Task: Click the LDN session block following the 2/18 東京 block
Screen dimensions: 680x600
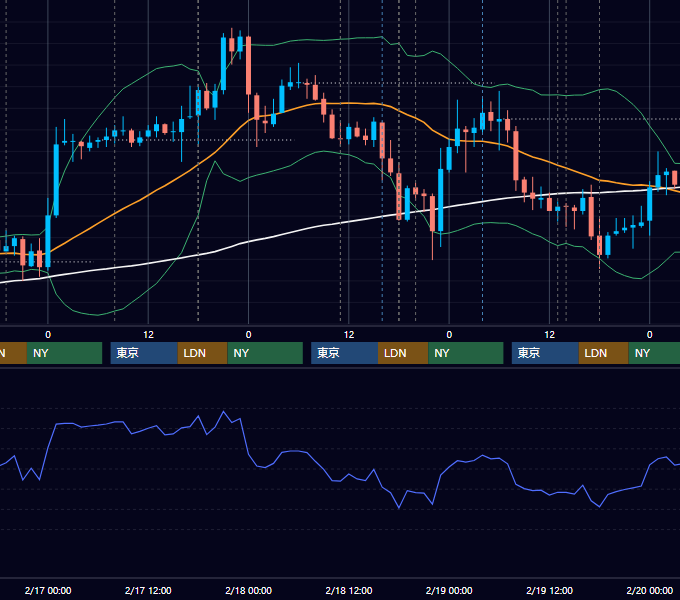Action: click(403, 353)
